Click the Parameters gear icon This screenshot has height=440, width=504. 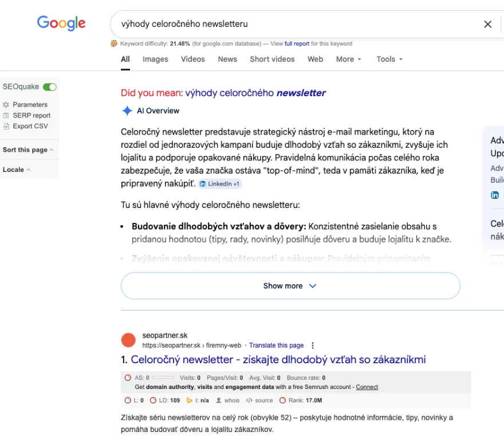6,105
